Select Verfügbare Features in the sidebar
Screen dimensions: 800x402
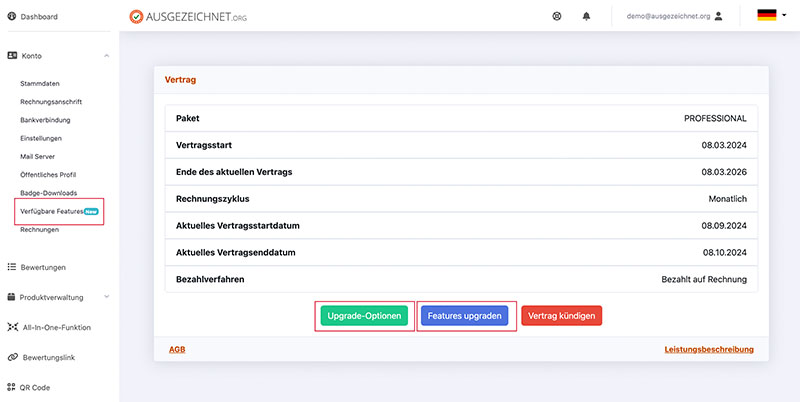pos(59,211)
